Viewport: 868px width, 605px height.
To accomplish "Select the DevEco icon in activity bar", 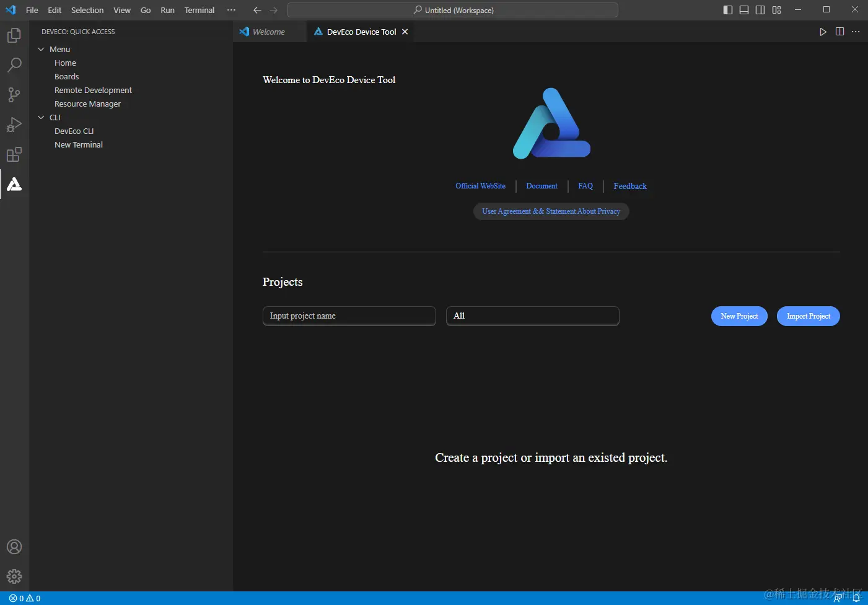I will pyautogui.click(x=14, y=184).
